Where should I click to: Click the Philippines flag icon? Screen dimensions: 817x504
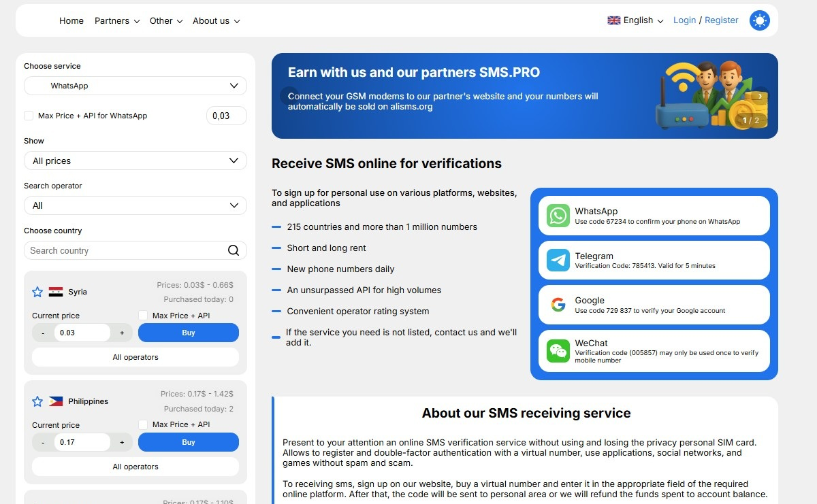pyautogui.click(x=56, y=401)
